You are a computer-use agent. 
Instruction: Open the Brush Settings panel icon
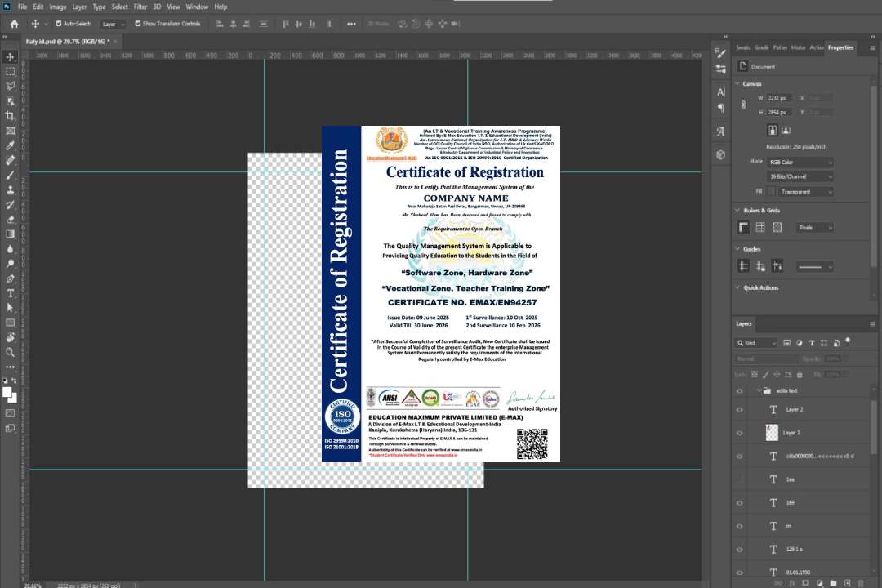click(x=721, y=53)
